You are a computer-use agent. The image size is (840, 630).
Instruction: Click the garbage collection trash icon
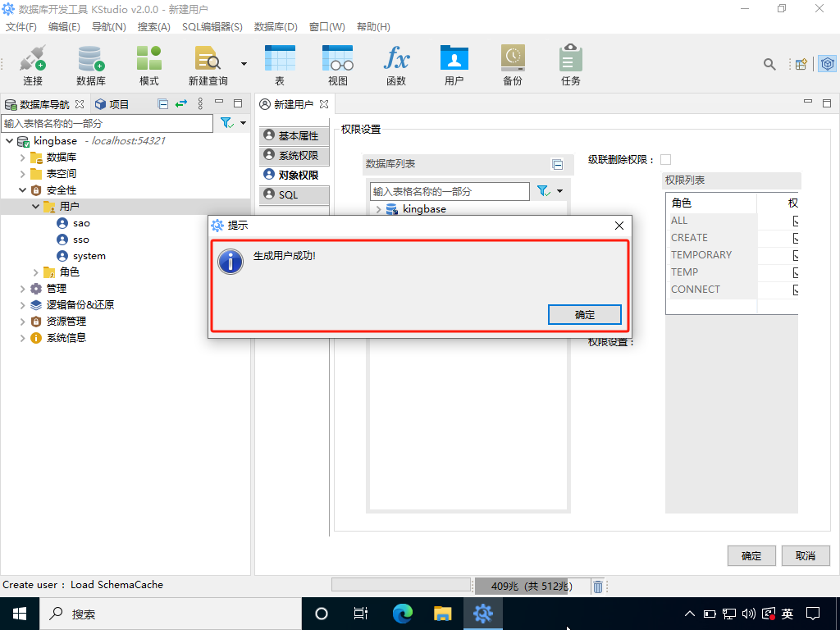coord(598,586)
